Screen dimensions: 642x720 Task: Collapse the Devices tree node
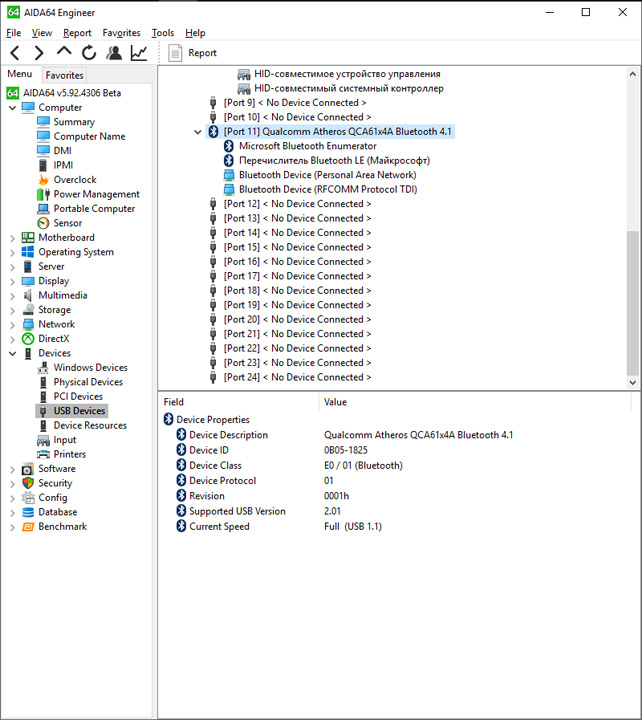point(12,354)
